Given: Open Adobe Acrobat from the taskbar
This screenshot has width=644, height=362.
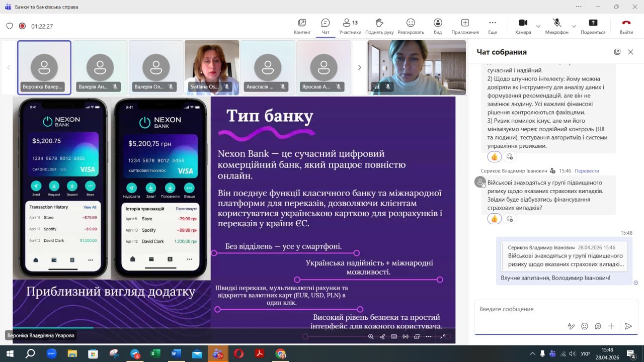Looking at the screenshot, I should (259, 353).
